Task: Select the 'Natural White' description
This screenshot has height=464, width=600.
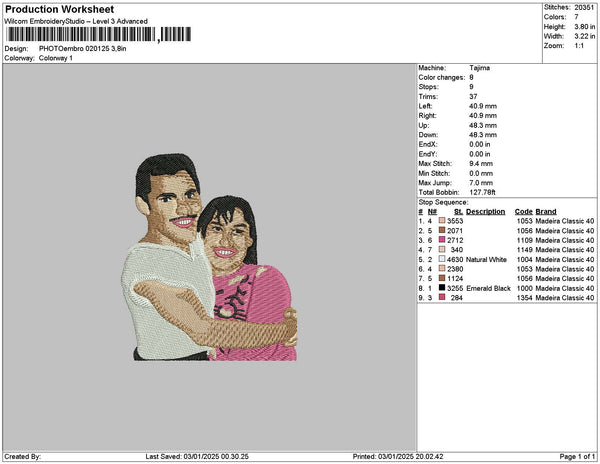Action: [x=486, y=260]
